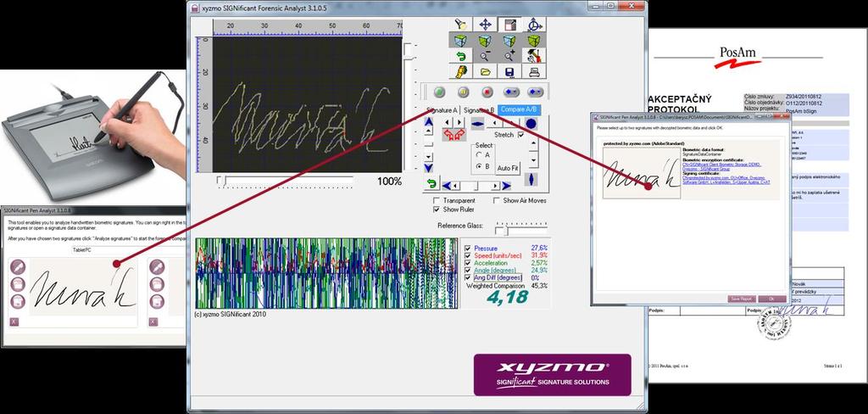Uncheck the Ang Diff (degrees) checkbox

(468, 277)
